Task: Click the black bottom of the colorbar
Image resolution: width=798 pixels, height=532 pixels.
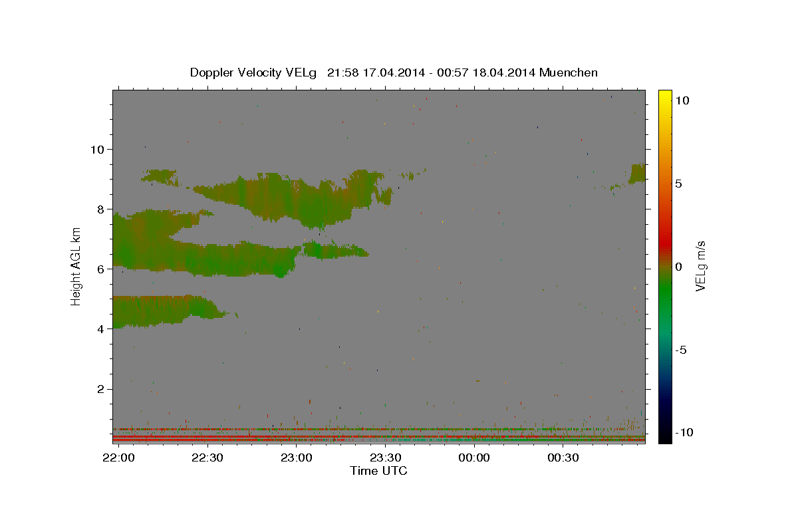Action: pos(664,438)
